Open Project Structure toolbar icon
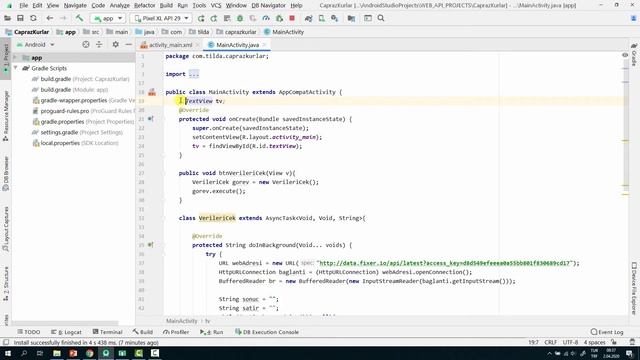Image resolution: width=640 pixels, height=360 pixels. [351, 18]
